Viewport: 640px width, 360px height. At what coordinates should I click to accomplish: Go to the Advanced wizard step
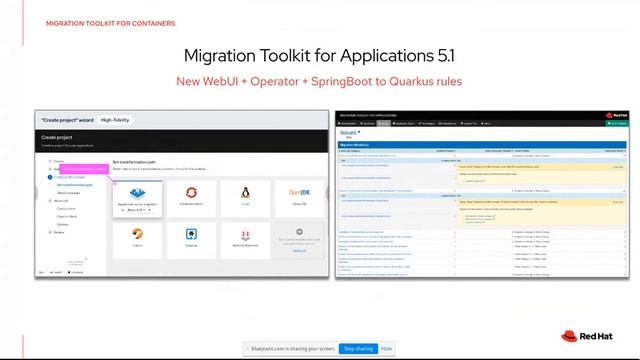point(61,201)
